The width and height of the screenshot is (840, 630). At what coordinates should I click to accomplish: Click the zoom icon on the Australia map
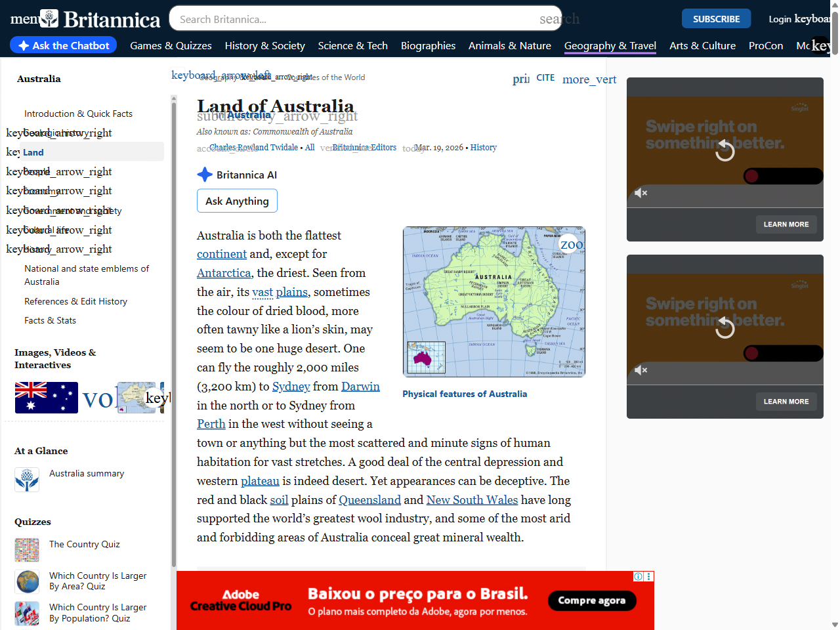click(x=568, y=243)
